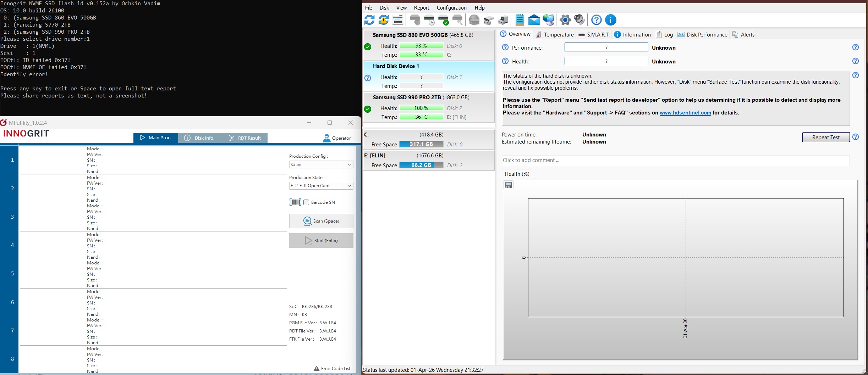This screenshot has width=868, height=375.
Task: Click the refresh icon with yellow warning triangle
Action: [384, 20]
